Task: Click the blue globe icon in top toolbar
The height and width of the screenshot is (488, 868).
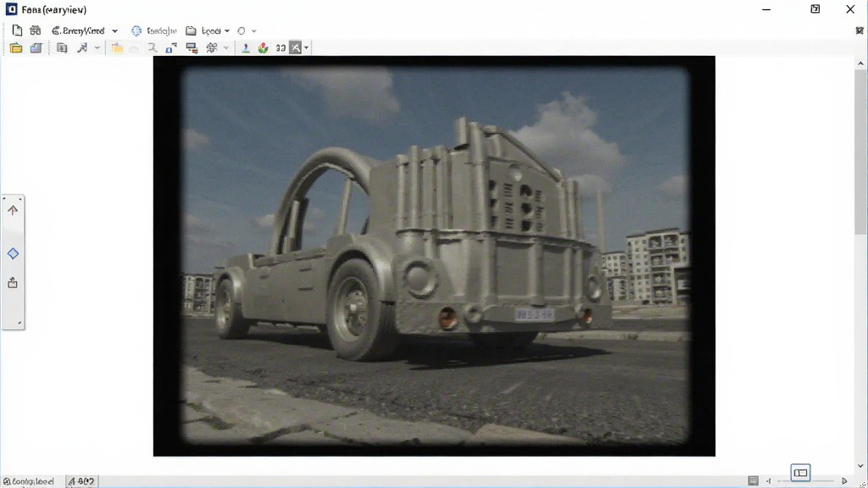Action: tap(136, 31)
